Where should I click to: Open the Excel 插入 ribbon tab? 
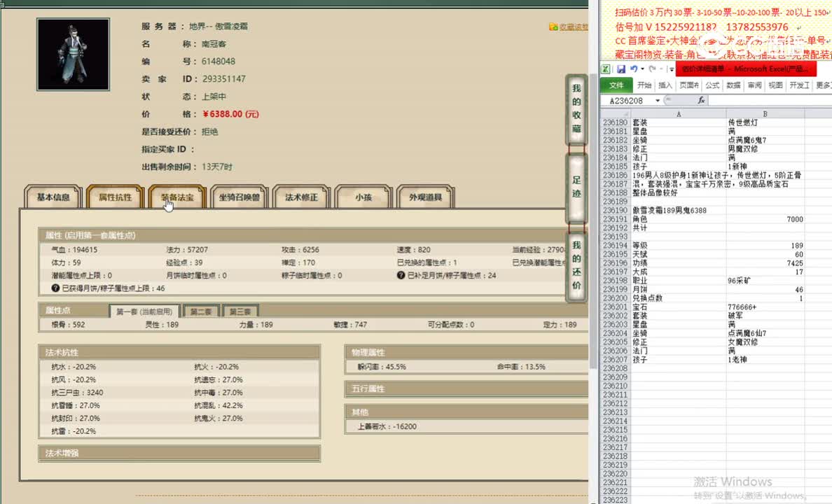[x=665, y=85]
